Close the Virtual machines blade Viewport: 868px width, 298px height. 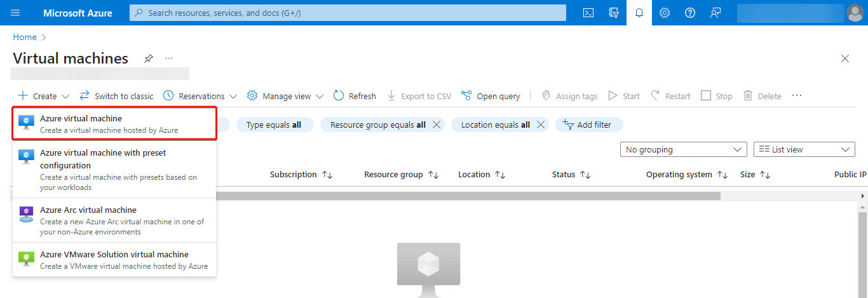pyautogui.click(x=845, y=58)
